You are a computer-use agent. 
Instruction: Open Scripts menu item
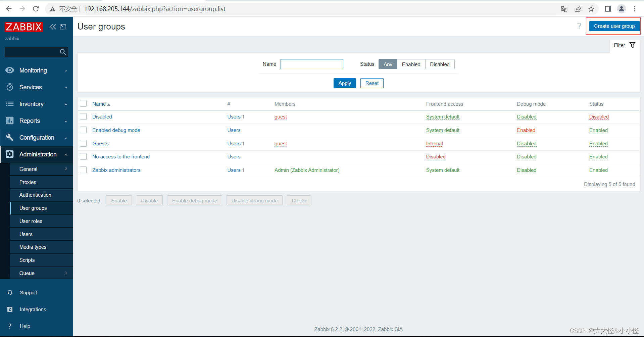pos(41,260)
